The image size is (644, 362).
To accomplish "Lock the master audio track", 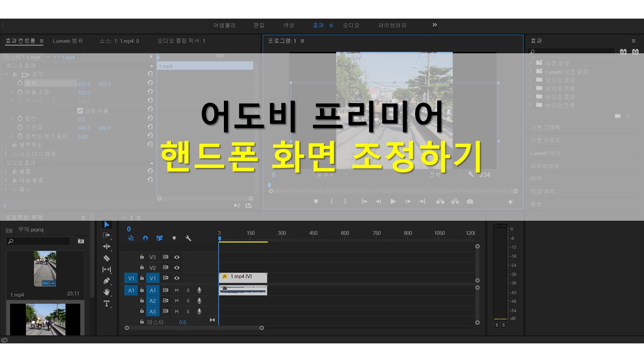I will pyautogui.click(x=142, y=322).
